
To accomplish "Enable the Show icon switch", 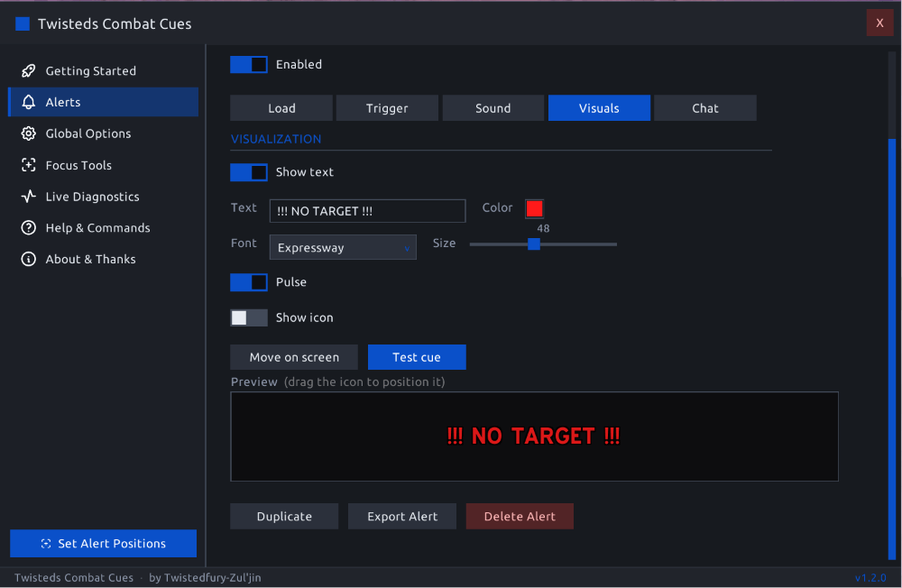I will [249, 317].
